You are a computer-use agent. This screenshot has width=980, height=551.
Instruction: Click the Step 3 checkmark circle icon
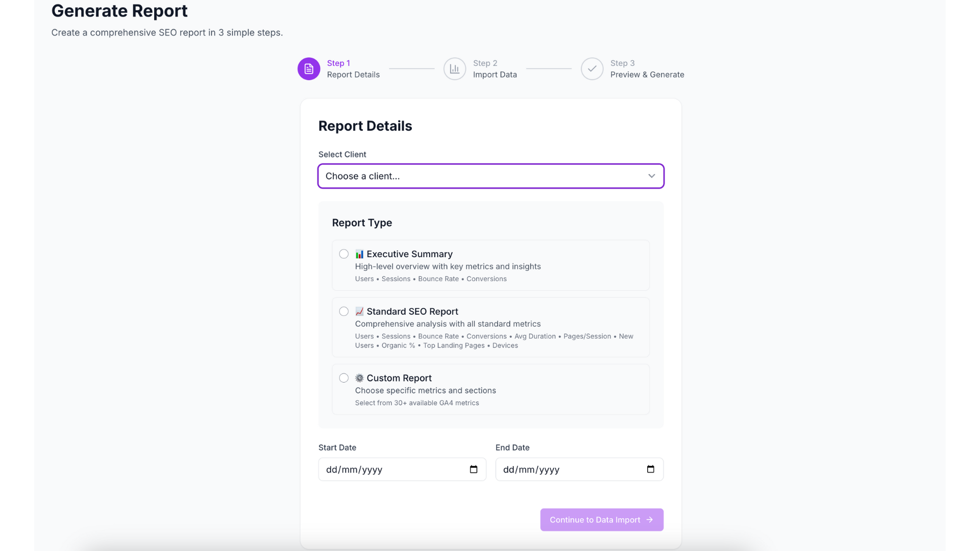click(592, 68)
